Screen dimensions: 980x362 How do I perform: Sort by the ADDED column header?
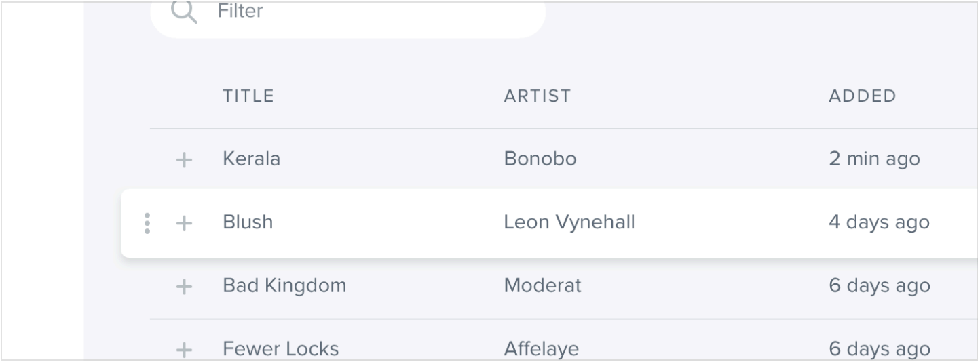[x=863, y=96]
